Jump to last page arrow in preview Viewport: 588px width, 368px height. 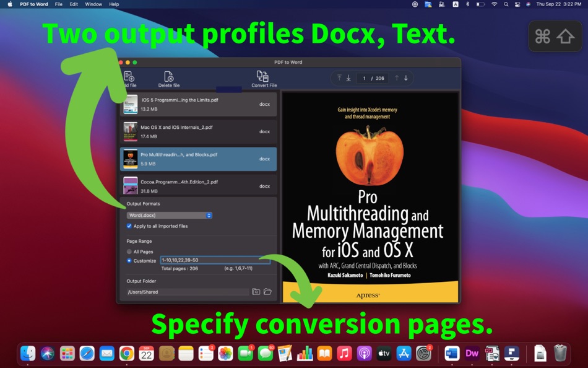coord(348,77)
